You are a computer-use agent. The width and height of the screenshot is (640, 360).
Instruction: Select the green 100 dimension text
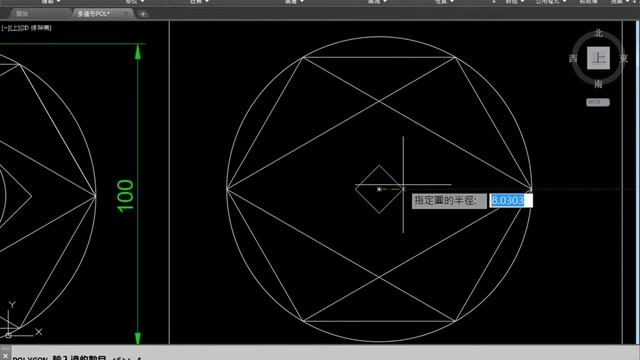(125, 196)
